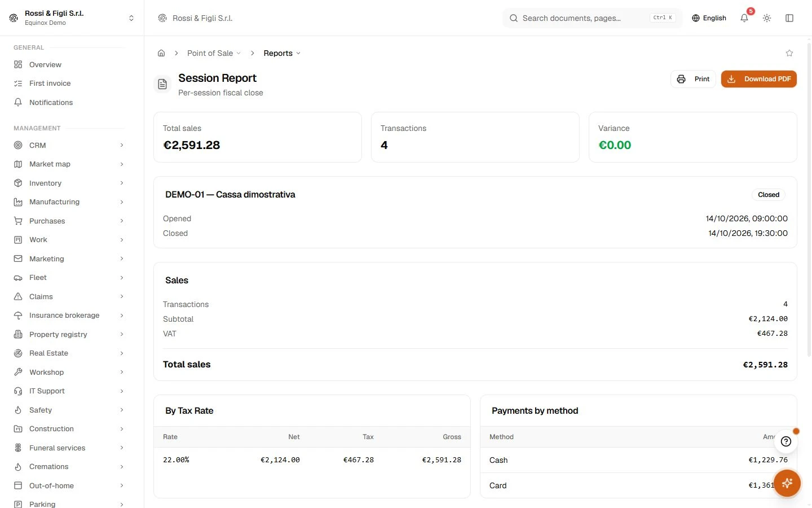
Task: Click the Insurance brokerage umbrella icon
Action: point(18,316)
